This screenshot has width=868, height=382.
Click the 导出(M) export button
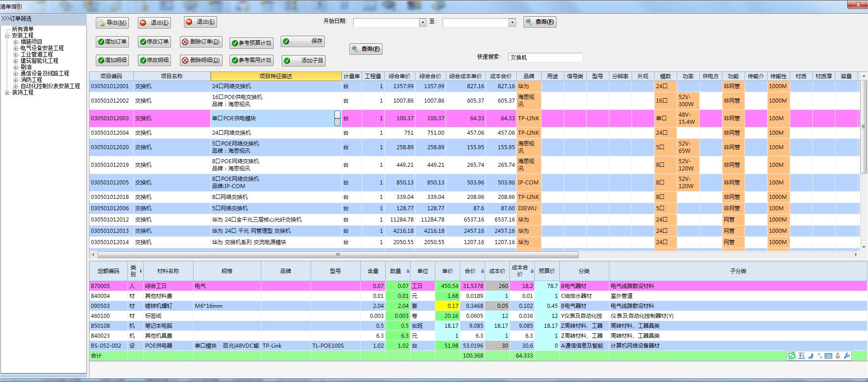pos(112,23)
